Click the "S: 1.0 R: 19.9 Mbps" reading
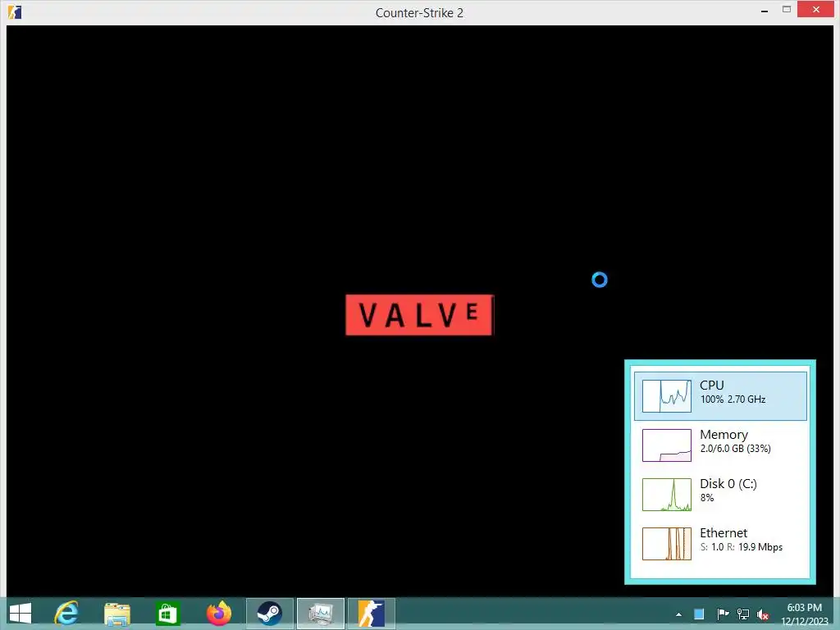 pos(742,547)
